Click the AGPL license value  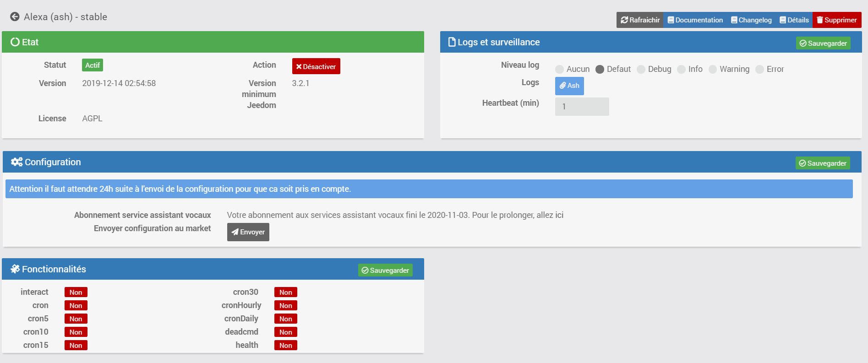coord(92,119)
